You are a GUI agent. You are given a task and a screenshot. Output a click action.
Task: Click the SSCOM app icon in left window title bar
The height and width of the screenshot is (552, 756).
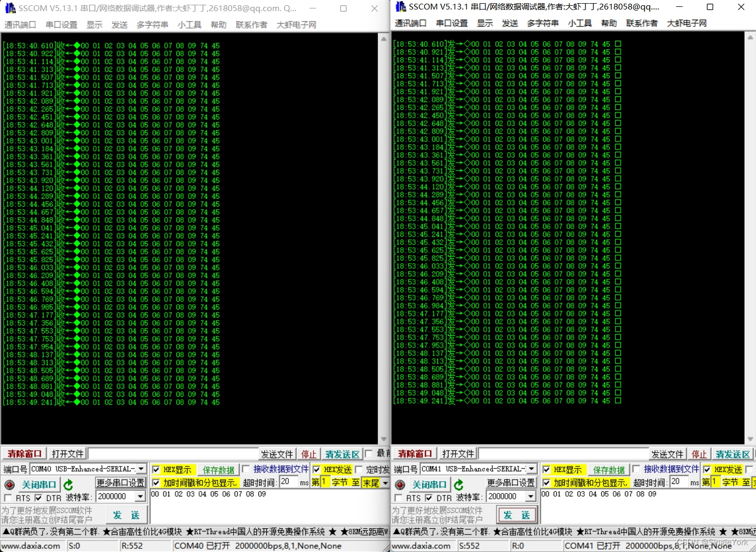10,8
